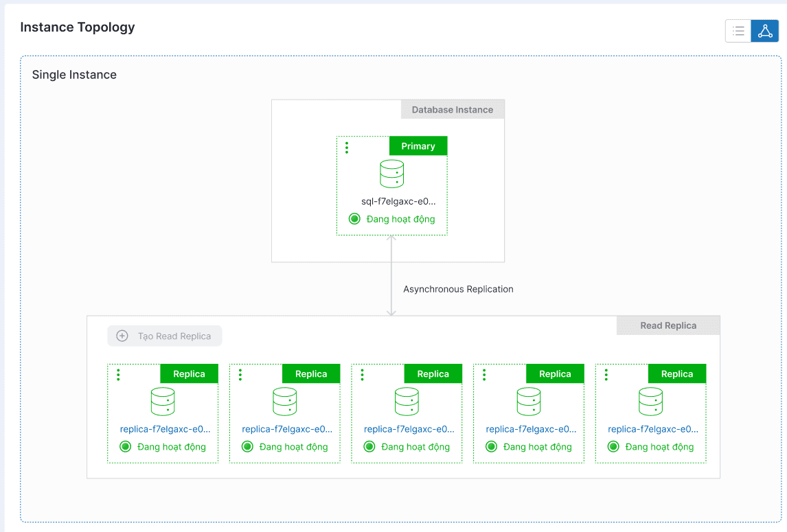The image size is (787, 532).
Task: Click the first replica database icon
Action: pyautogui.click(x=163, y=402)
